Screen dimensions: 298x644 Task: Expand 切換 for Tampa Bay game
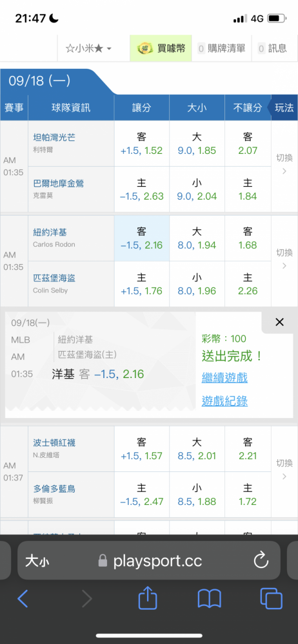coord(284,164)
